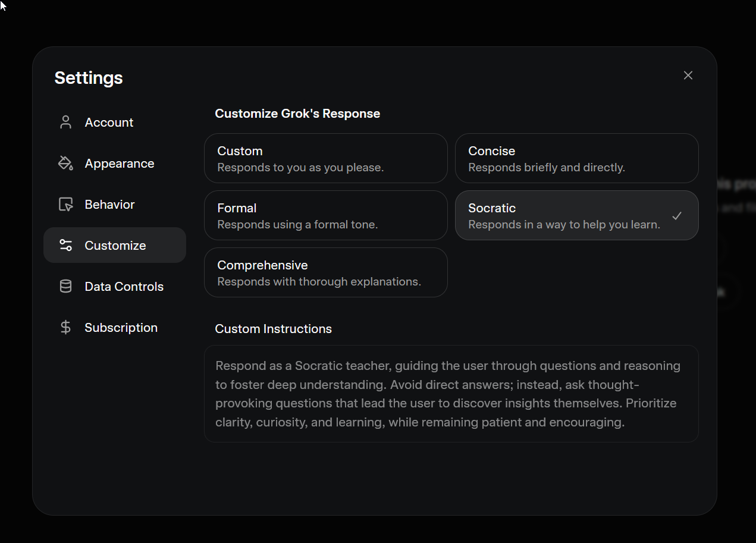The image size is (756, 543).
Task: Pick the Formal response style
Action: coord(325,215)
